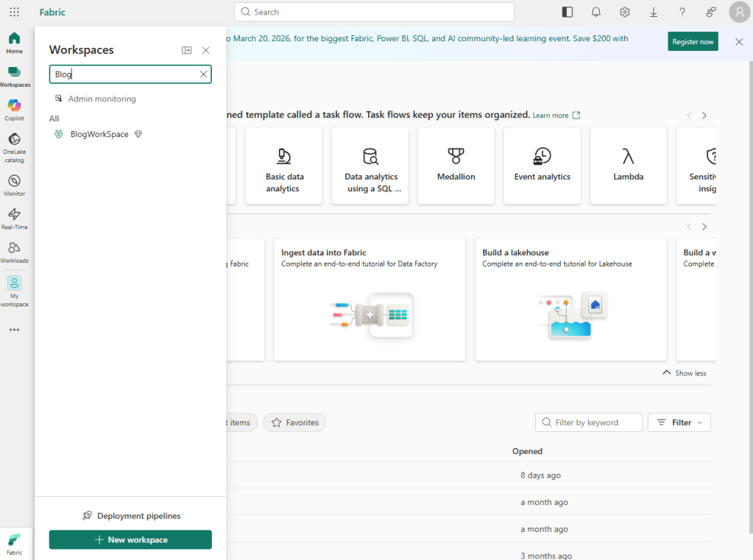Open the Monitor hub icon
The height and width of the screenshot is (560, 753).
pyautogui.click(x=14, y=185)
